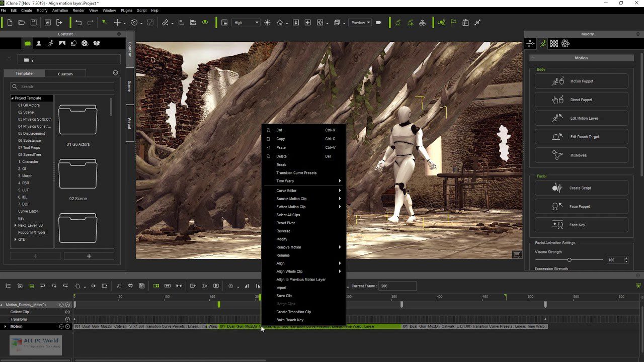Screen dimensions: 644x362
Task: Toggle object visibility with the eye icon
Action: (205, 22)
